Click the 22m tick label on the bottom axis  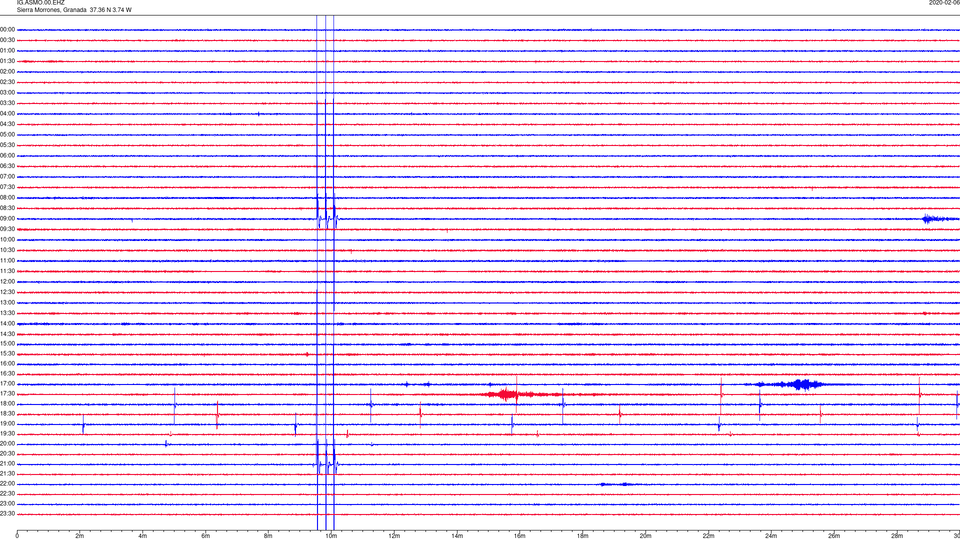(x=708, y=536)
